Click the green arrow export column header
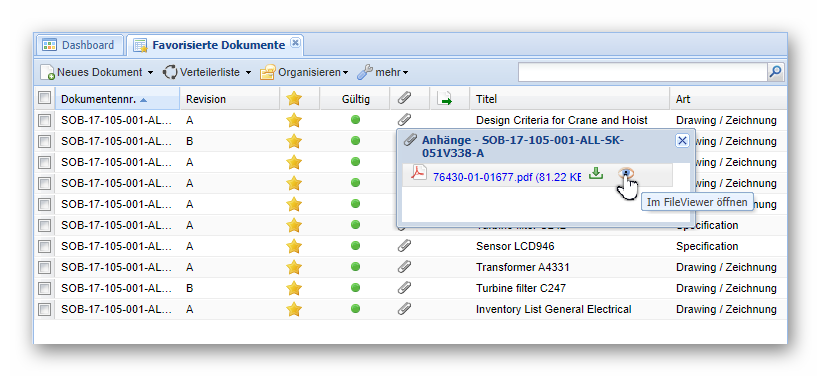 (445, 99)
